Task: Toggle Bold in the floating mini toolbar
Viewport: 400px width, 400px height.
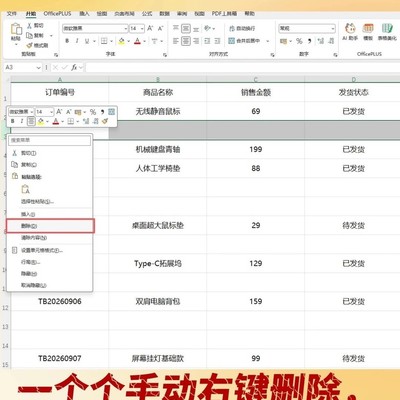Action: pyautogui.click(x=12, y=121)
